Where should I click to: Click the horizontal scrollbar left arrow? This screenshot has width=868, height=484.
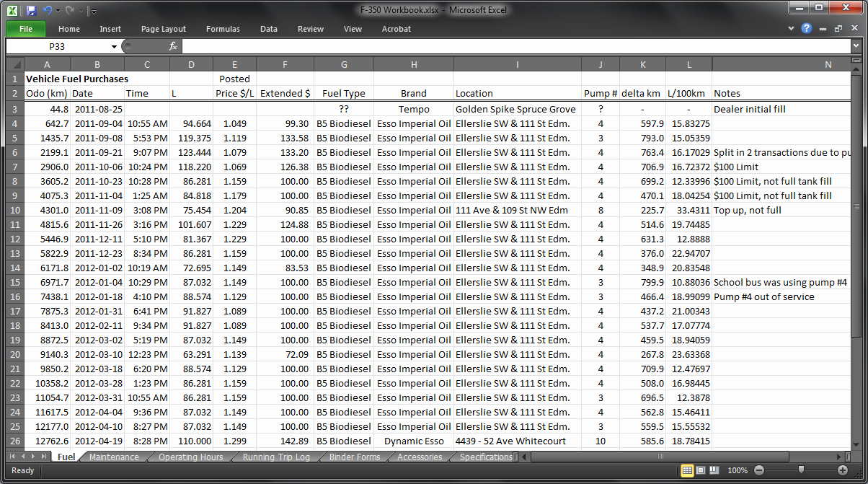[x=526, y=457]
